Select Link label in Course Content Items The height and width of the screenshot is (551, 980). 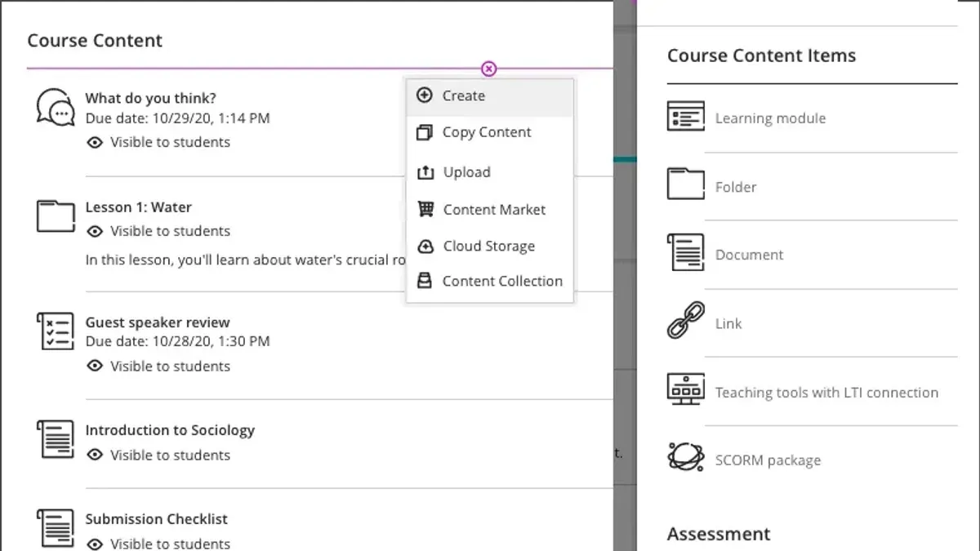coord(728,324)
